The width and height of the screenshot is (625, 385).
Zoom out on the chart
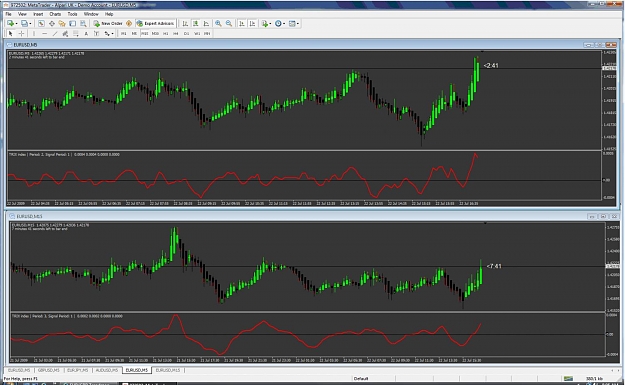click(x=229, y=24)
